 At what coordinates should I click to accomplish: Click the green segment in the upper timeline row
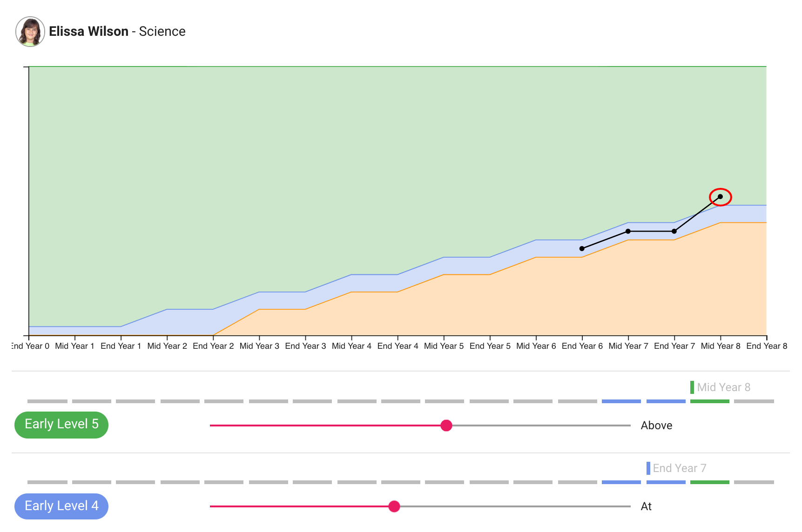pyautogui.click(x=709, y=401)
